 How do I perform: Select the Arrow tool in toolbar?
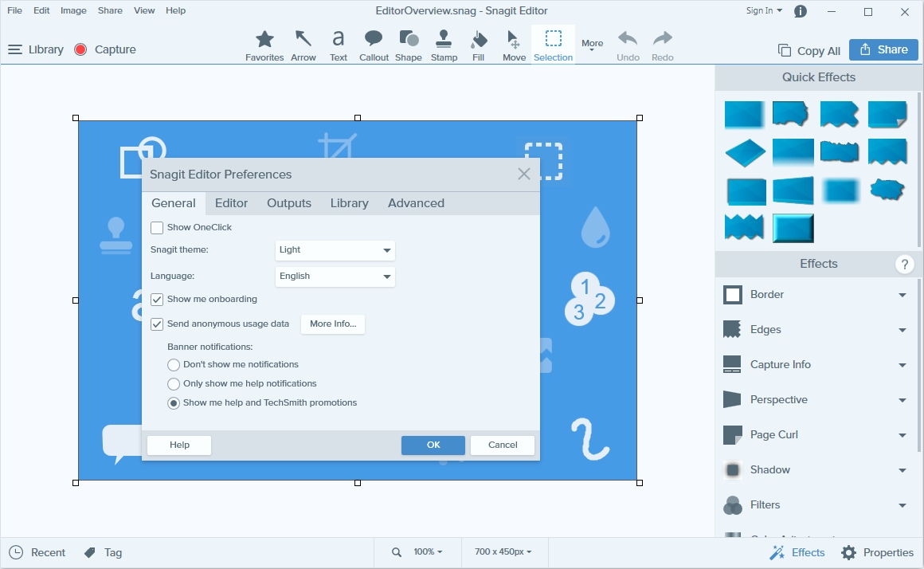pos(303,45)
